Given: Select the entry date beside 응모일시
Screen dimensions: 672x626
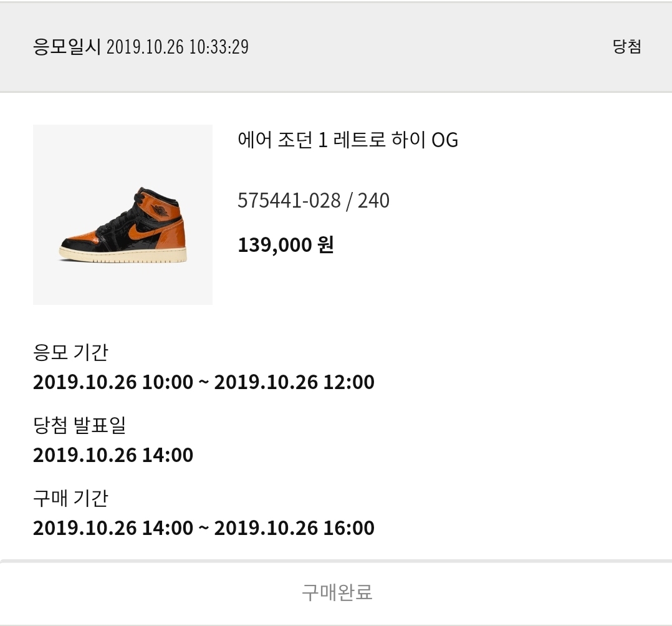Looking at the screenshot, I should pyautogui.click(x=145, y=47).
